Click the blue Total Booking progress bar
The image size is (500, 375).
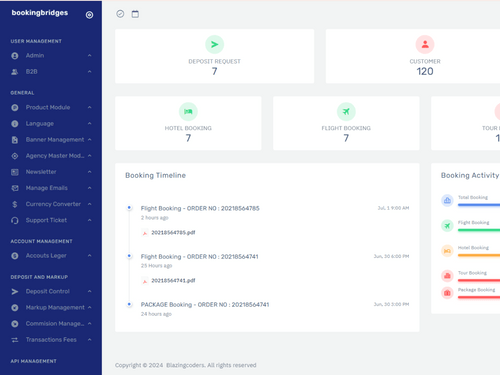click(x=479, y=205)
